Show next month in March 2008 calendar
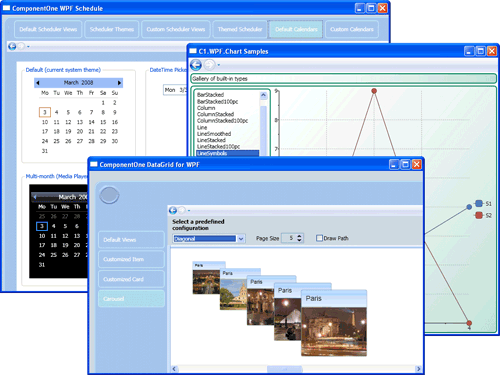This screenshot has width=500, height=375. tap(119, 83)
